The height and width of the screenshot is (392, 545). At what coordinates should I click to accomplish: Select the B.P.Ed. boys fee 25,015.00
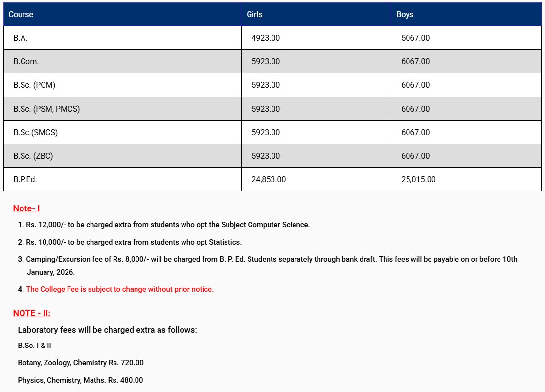click(418, 179)
